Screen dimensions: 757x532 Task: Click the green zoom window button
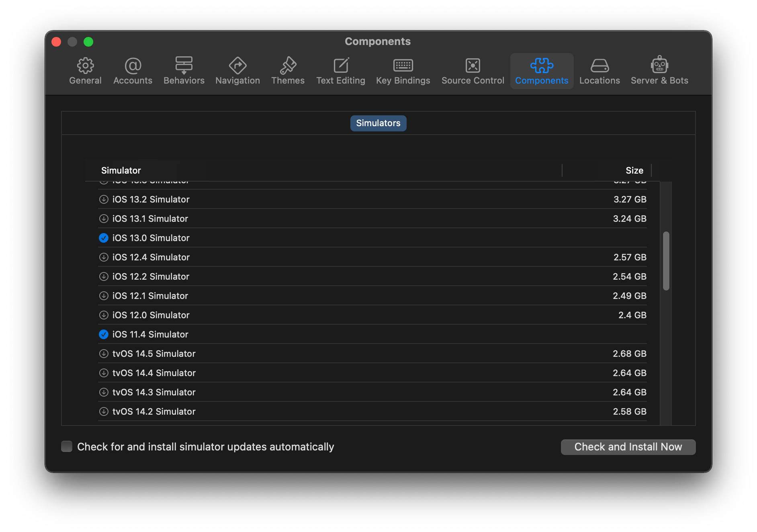[x=88, y=42]
